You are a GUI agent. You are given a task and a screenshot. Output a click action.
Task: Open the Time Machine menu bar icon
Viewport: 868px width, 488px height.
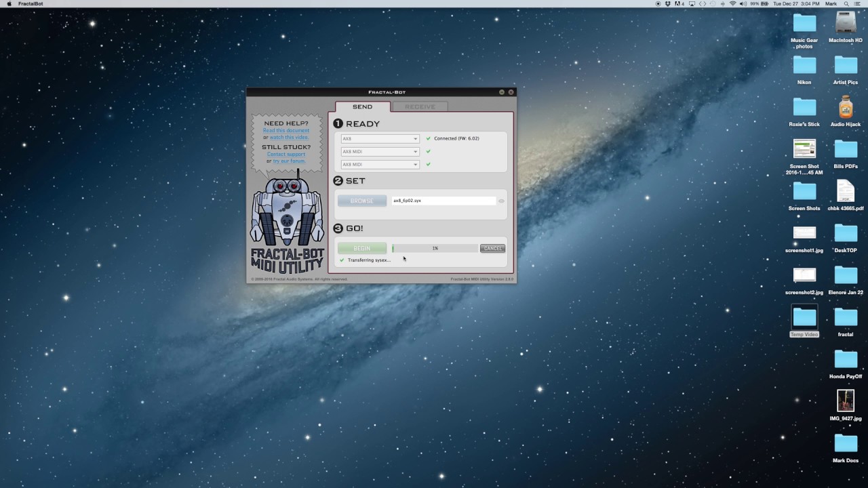pyautogui.click(x=713, y=3)
